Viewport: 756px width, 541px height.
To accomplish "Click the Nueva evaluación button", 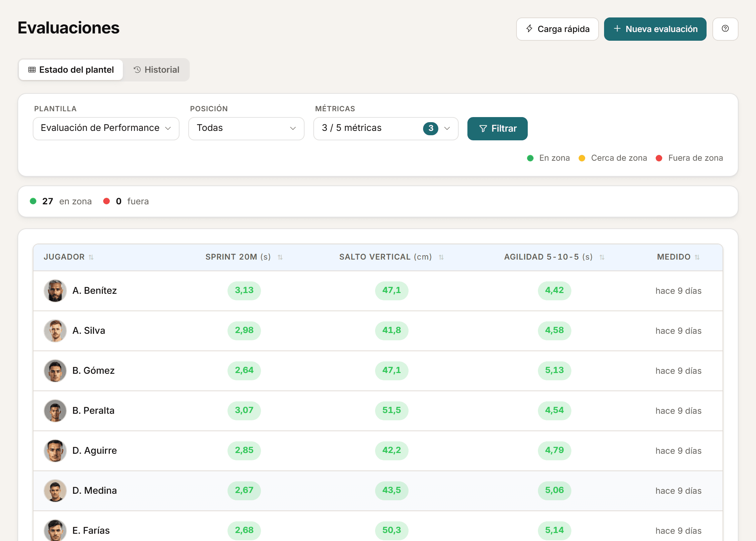I will [x=655, y=29].
